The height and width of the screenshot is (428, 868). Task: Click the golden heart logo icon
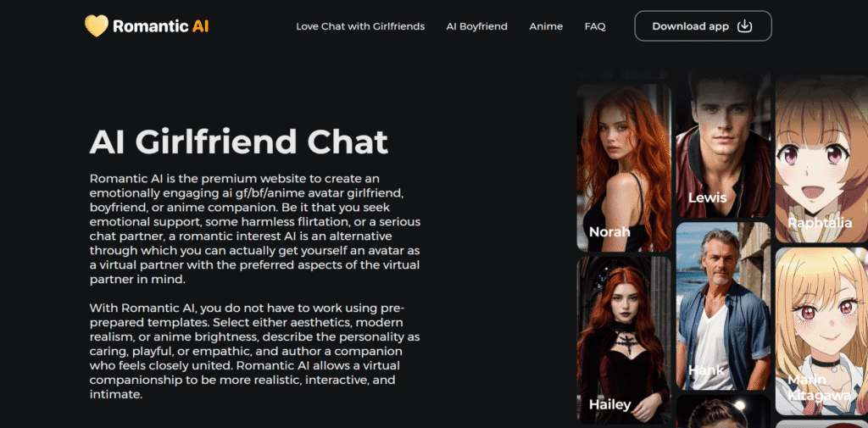97,26
